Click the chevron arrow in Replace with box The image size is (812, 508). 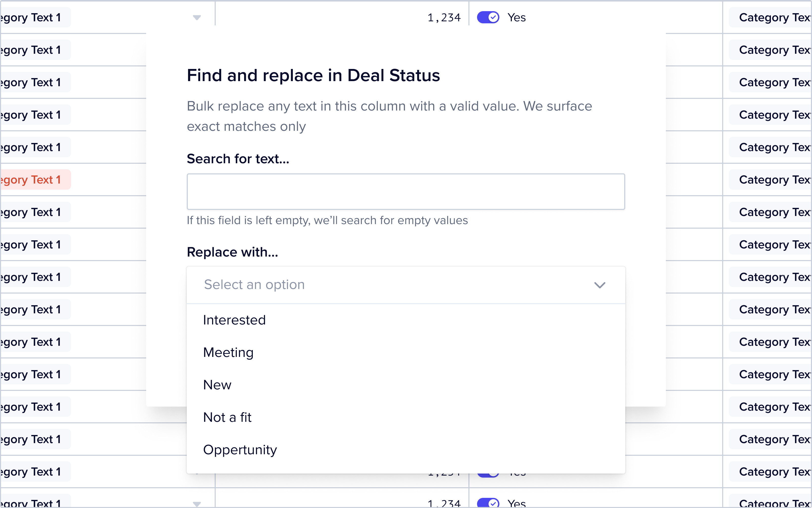coord(600,285)
